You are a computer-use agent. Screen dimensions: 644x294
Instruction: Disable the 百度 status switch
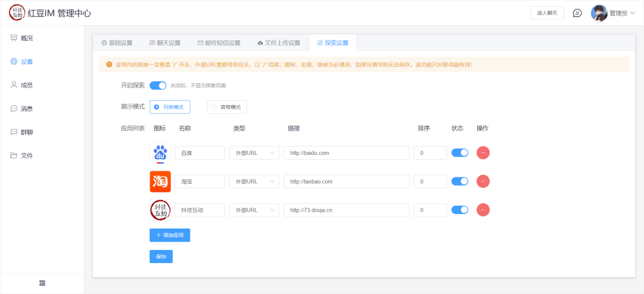point(460,152)
